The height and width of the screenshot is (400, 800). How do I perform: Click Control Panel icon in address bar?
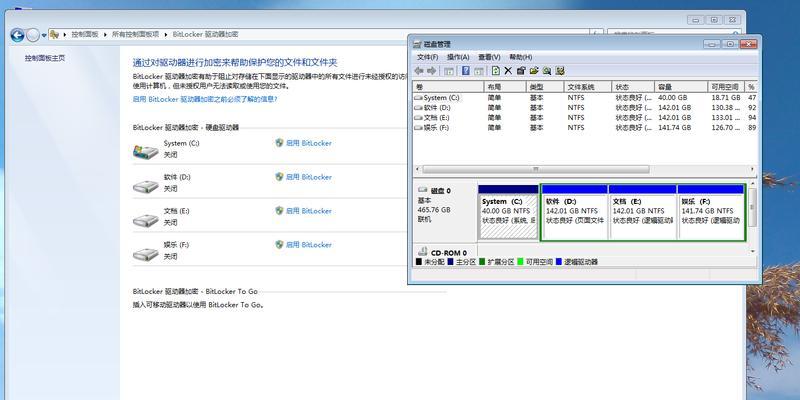[54, 34]
